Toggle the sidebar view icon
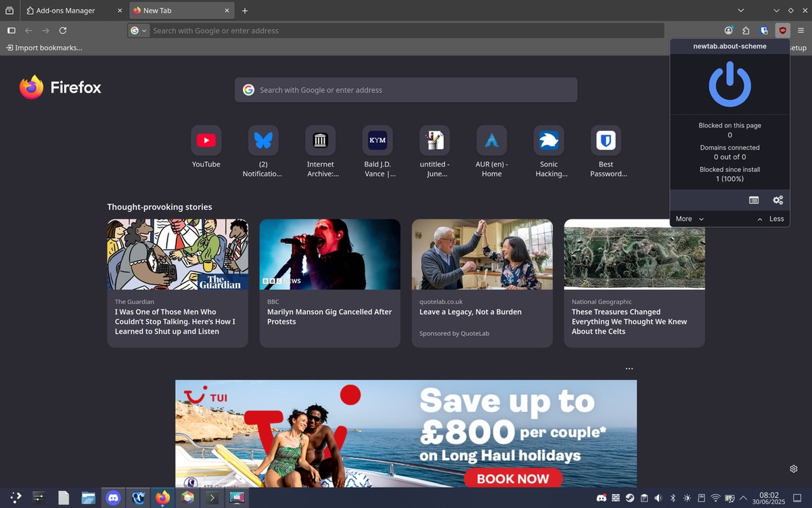 tap(11, 30)
